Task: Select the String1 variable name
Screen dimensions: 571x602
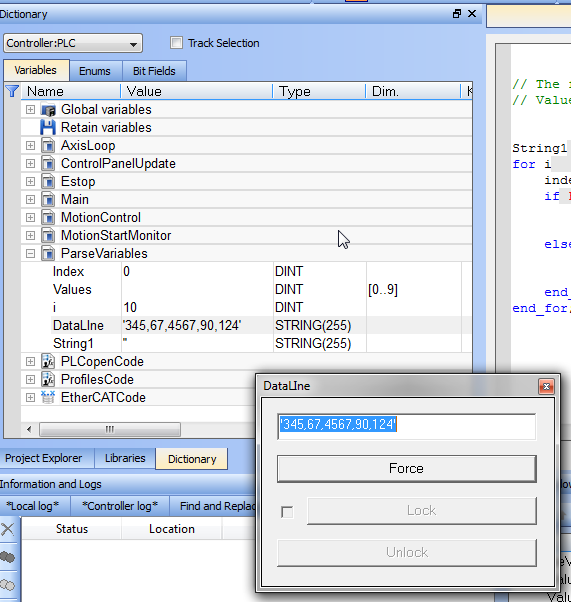Action: coord(73,344)
